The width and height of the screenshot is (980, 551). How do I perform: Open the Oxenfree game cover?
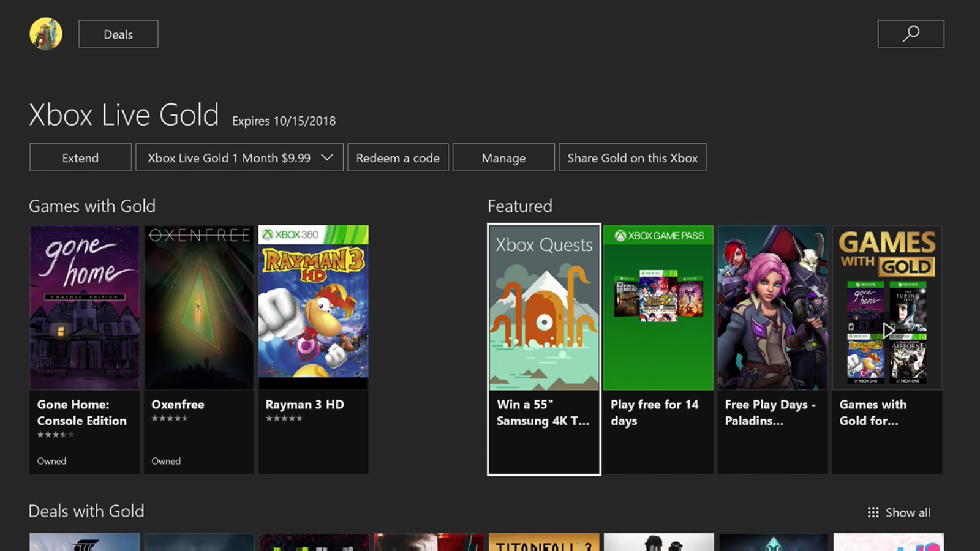coord(199,307)
